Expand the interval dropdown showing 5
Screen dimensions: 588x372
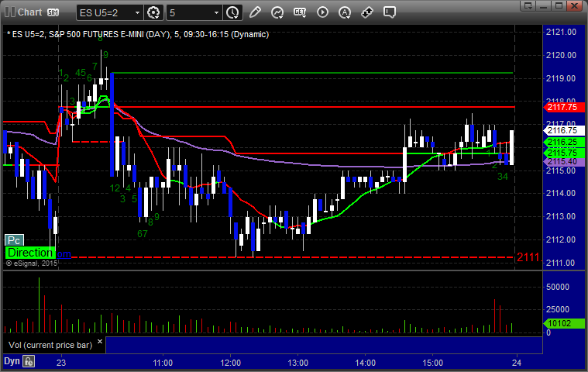(216, 12)
